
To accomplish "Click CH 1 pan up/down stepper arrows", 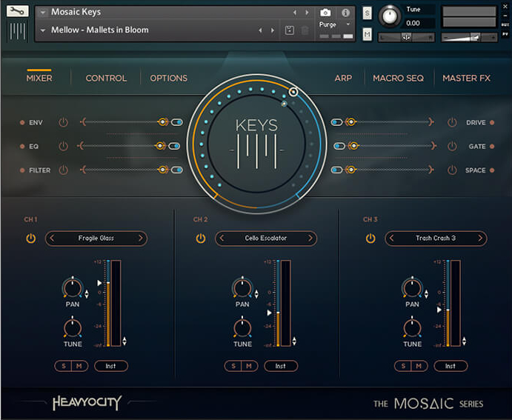I will [x=87, y=294].
